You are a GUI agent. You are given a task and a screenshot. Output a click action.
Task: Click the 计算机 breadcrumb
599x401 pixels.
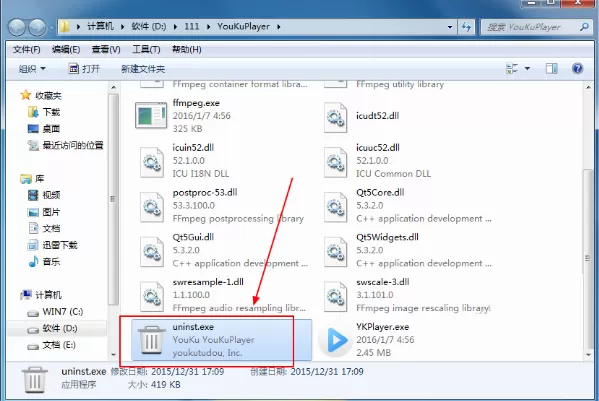[x=100, y=26]
